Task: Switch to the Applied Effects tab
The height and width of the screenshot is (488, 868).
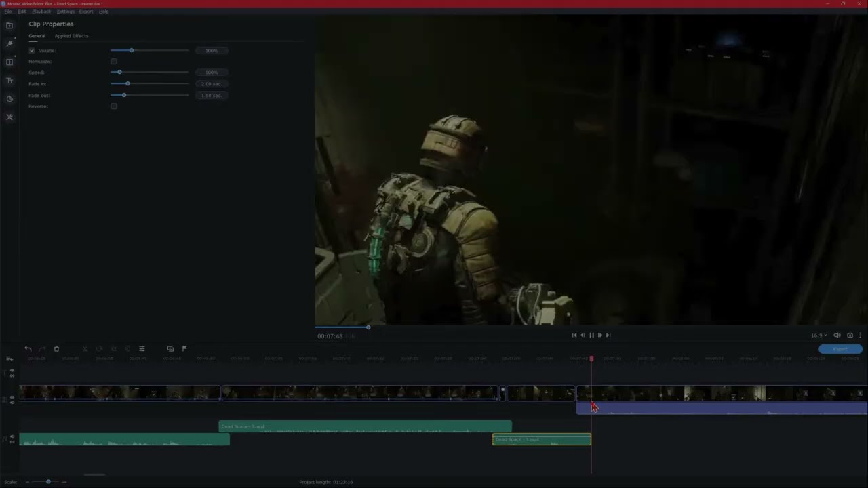Action: [71, 36]
